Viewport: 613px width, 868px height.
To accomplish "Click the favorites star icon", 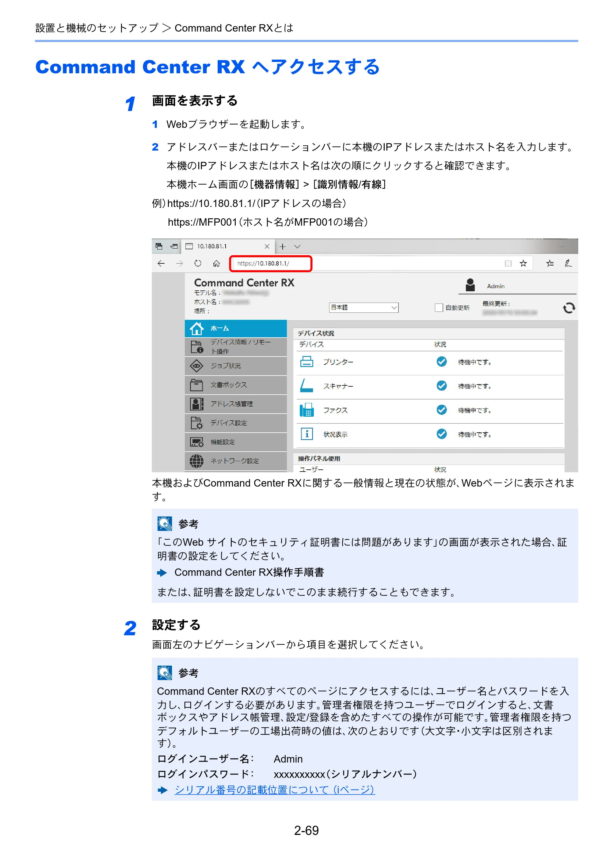I will click(523, 263).
